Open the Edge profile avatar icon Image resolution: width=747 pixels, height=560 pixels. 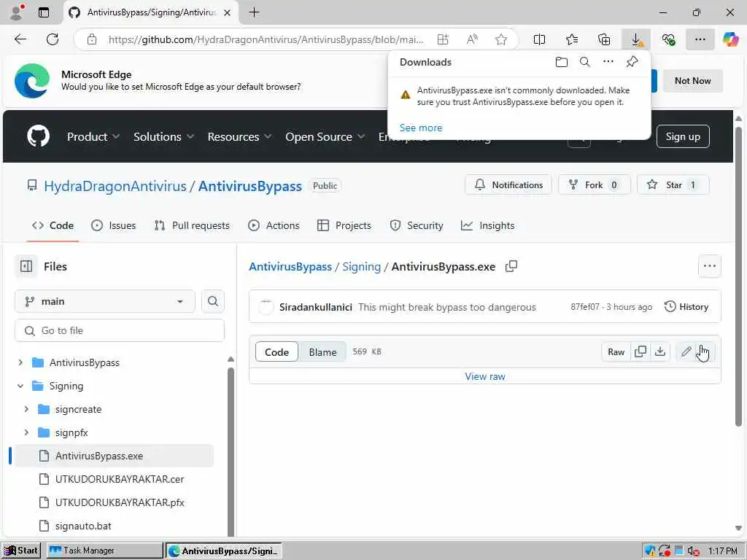pos(18,12)
